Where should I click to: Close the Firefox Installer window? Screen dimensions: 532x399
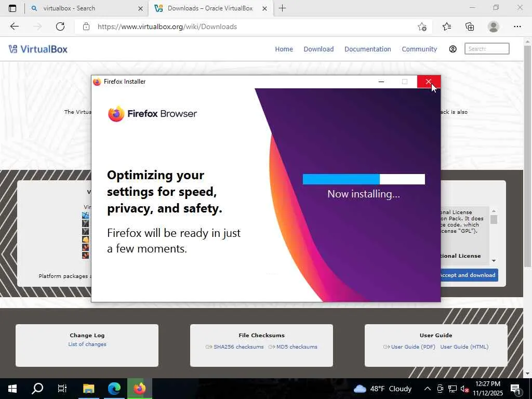coord(429,82)
